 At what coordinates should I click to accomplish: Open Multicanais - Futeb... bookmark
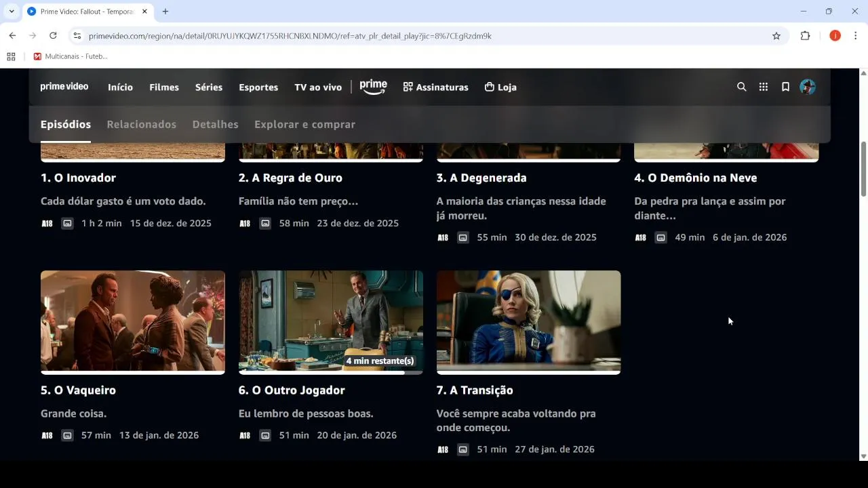tap(71, 56)
